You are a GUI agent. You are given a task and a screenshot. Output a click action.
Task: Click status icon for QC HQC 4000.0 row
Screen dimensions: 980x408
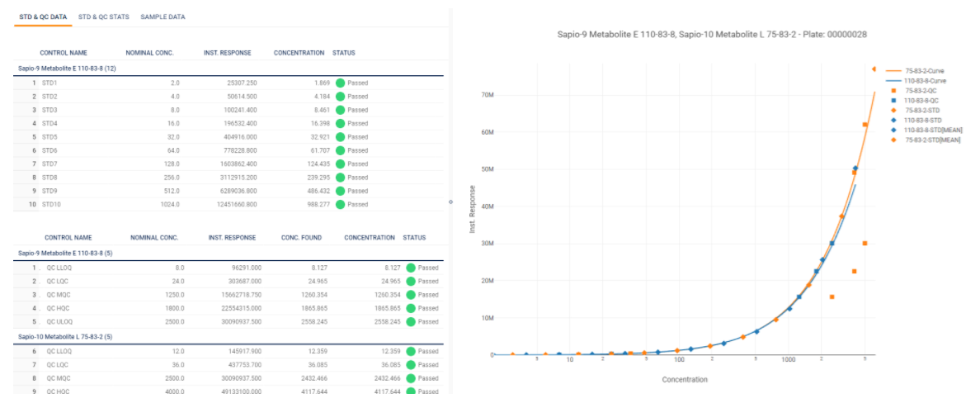pos(411,391)
